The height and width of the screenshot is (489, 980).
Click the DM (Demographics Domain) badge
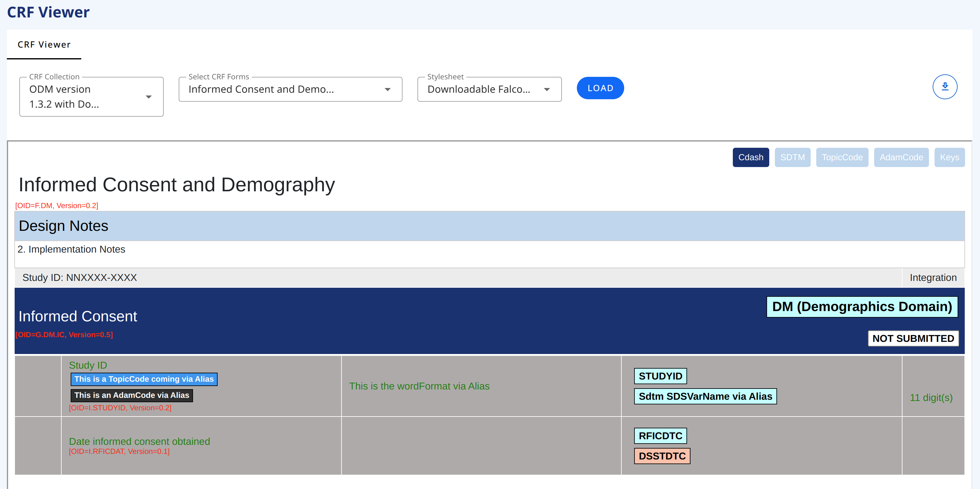[862, 306]
